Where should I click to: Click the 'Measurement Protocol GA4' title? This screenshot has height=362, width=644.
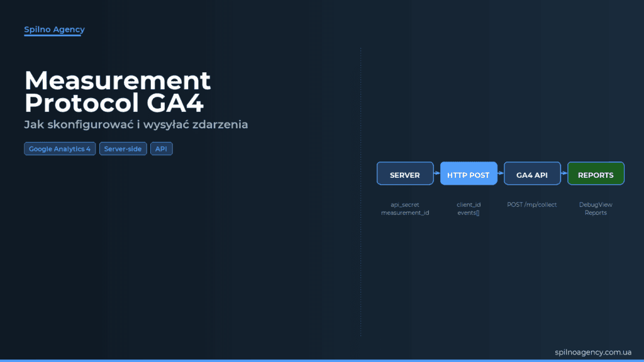118,92
